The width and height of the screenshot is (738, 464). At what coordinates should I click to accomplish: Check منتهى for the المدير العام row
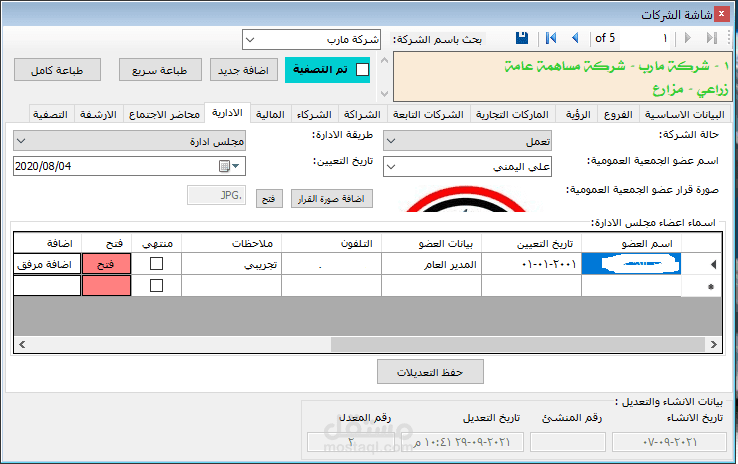coord(156,264)
